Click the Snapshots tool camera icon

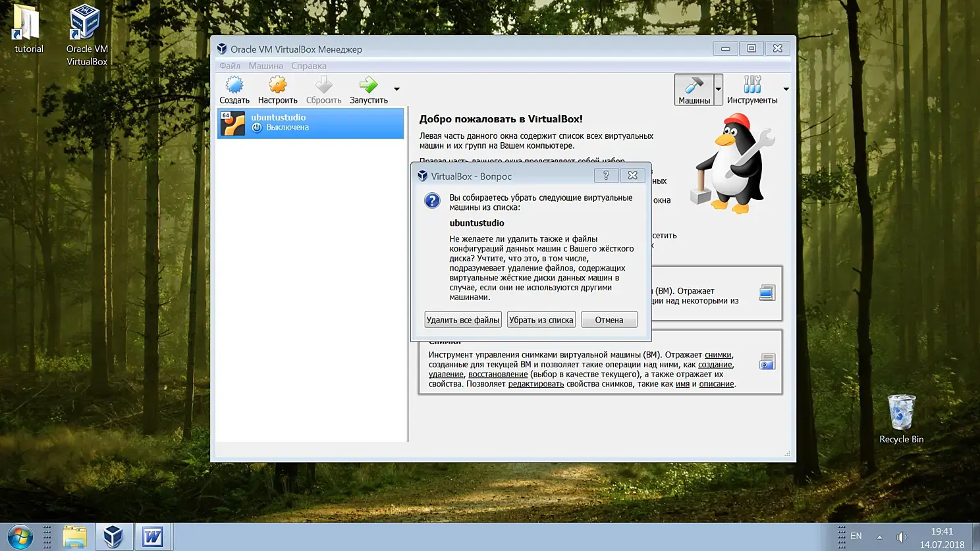click(767, 362)
